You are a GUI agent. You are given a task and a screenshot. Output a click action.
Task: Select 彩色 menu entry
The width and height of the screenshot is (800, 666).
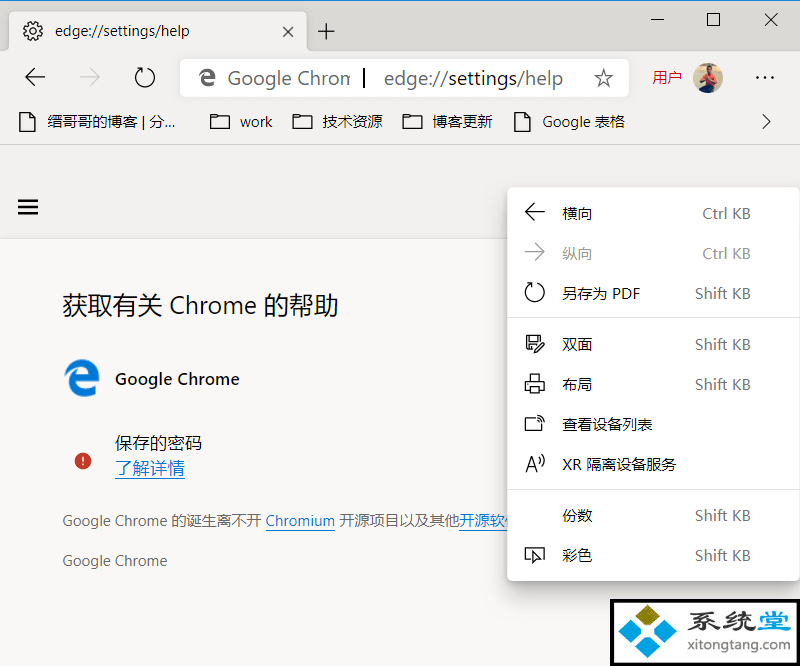click(x=653, y=555)
